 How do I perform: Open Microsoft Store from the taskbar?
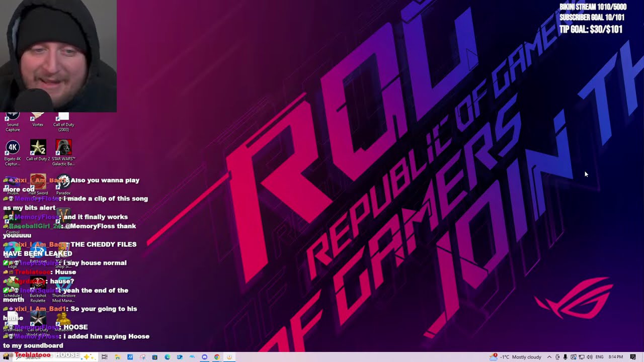point(154,357)
